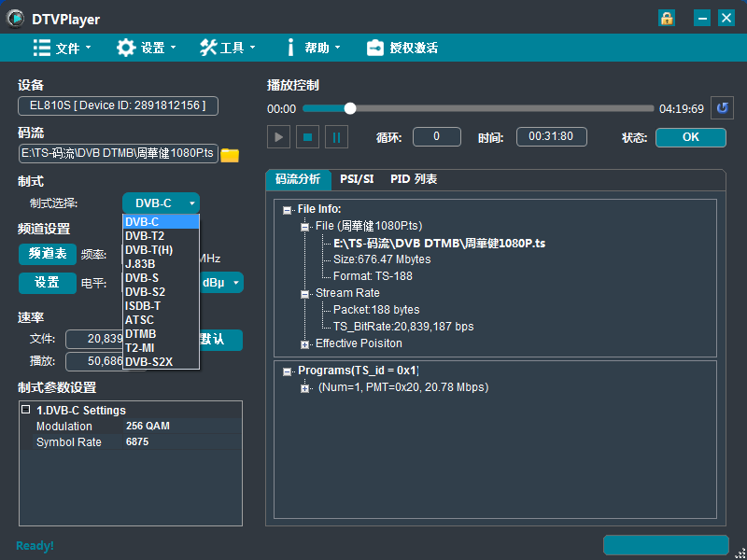Stop playback with the stop button
Viewport: 747px width, 560px height.
308,137
